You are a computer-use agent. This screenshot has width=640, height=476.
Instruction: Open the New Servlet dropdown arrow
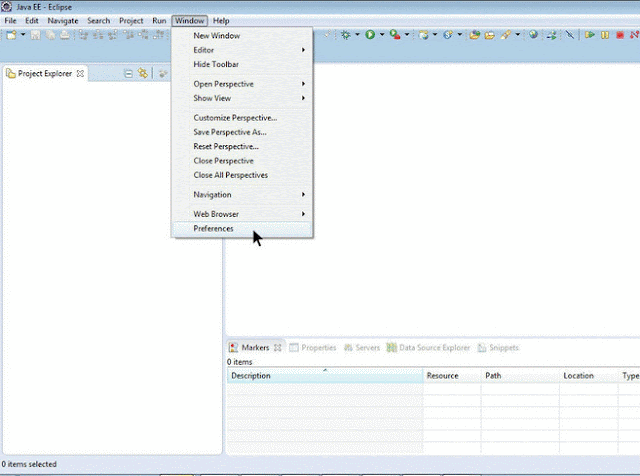pyautogui.click(x=460, y=35)
